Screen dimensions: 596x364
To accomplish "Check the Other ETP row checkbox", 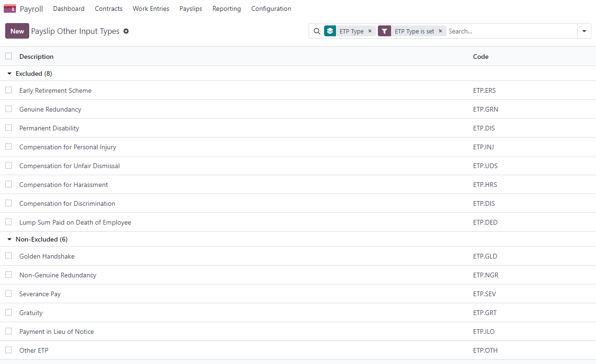I will click(8, 350).
